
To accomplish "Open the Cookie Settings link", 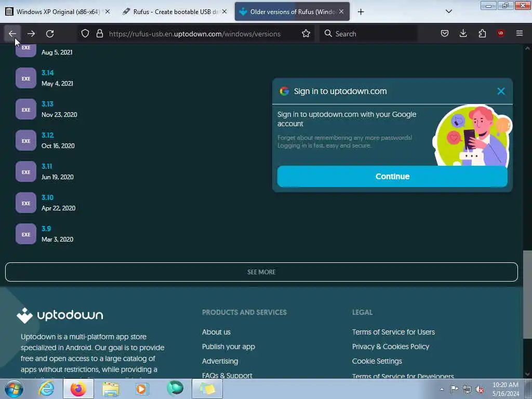I will [x=377, y=362].
